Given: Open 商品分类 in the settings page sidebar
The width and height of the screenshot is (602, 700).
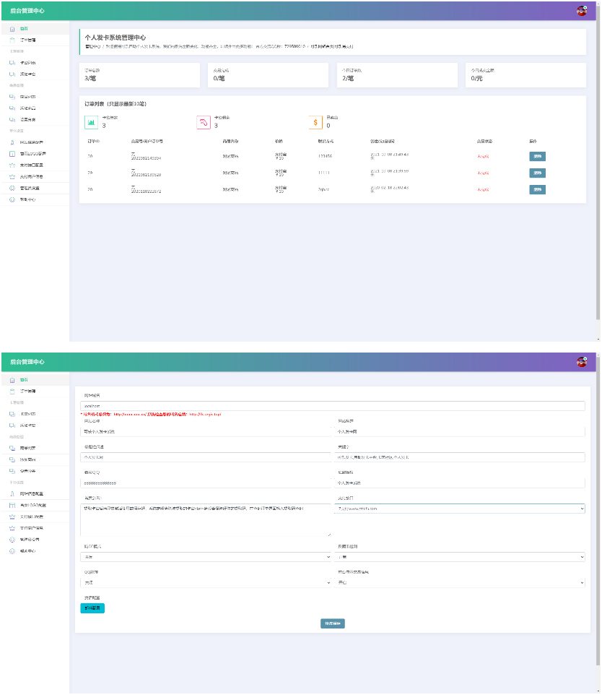Looking at the screenshot, I should click(x=27, y=471).
